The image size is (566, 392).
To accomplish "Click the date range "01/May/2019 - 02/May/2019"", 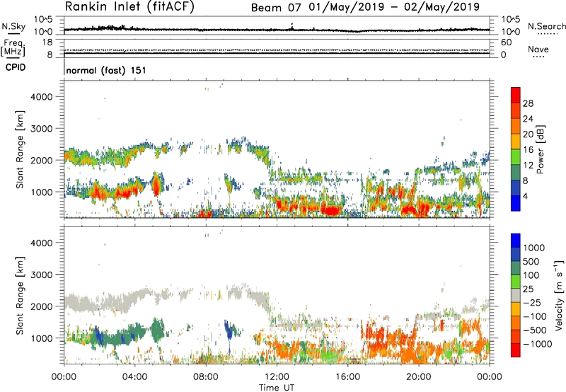I will (x=394, y=7).
